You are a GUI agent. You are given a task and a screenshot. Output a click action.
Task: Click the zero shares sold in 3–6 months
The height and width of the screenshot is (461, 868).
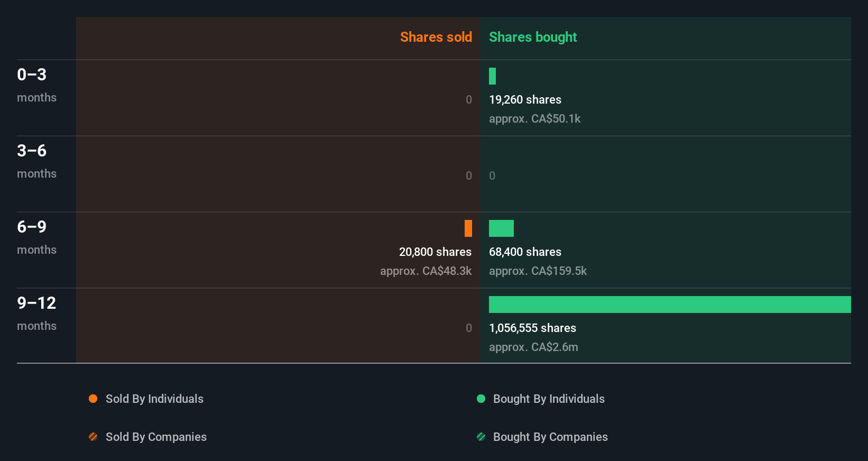pos(469,176)
